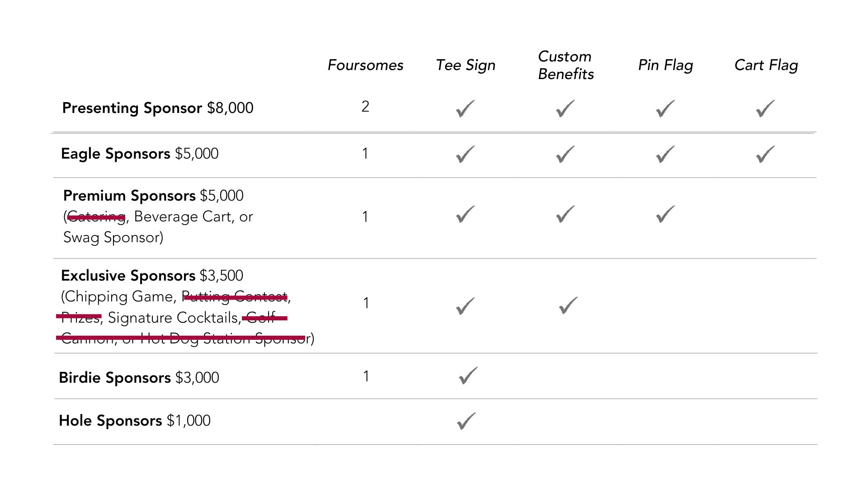Click the Presenting Sponsor $8,000 label

coord(157,108)
